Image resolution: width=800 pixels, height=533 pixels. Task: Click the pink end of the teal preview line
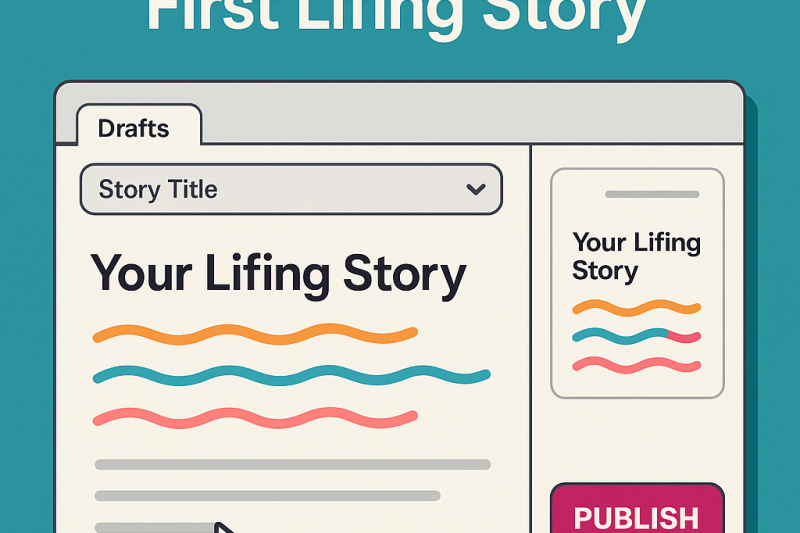pyautogui.click(x=684, y=337)
